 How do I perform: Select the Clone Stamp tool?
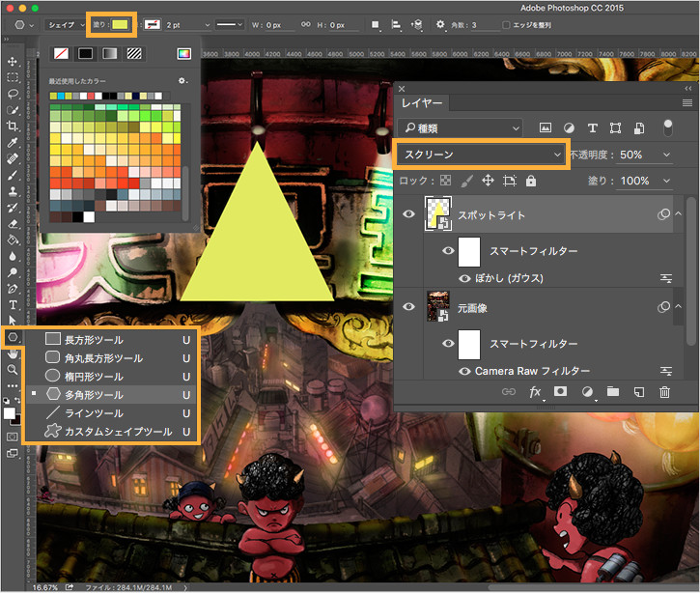pos(13,191)
